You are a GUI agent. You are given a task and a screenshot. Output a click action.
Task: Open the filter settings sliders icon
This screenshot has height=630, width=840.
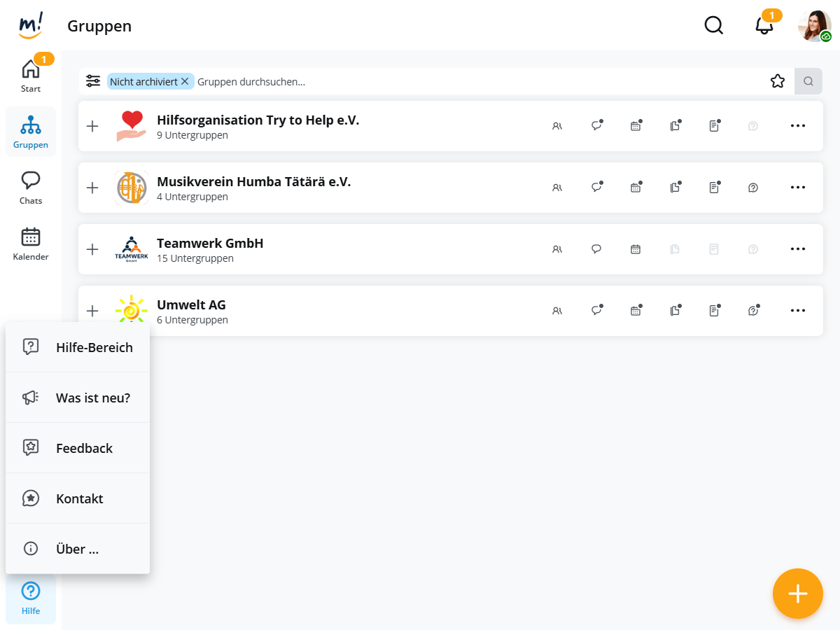coord(93,81)
